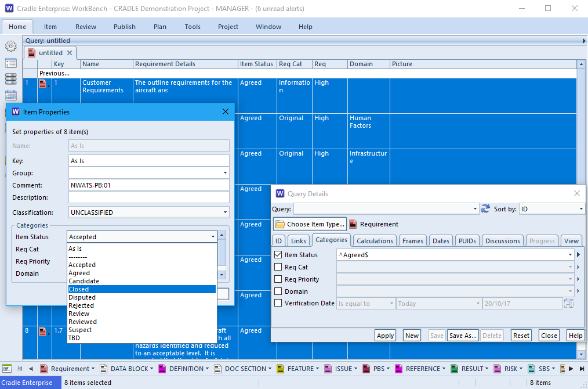This screenshot has height=389, width=588.
Task: Switch to the Discussions tab
Action: (503, 241)
